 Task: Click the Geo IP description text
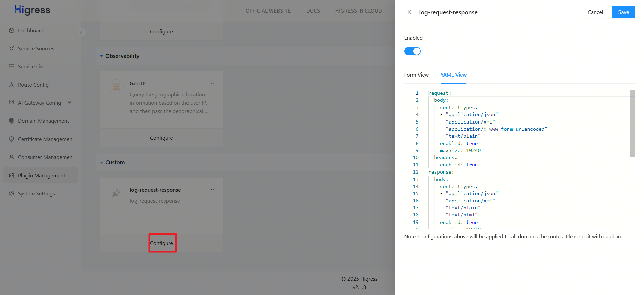coord(168,103)
